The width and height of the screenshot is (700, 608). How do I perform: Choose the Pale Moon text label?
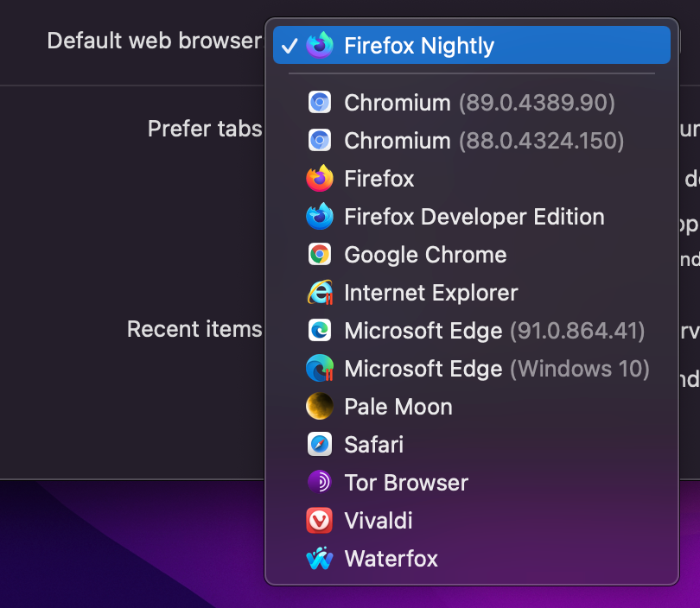(x=398, y=407)
